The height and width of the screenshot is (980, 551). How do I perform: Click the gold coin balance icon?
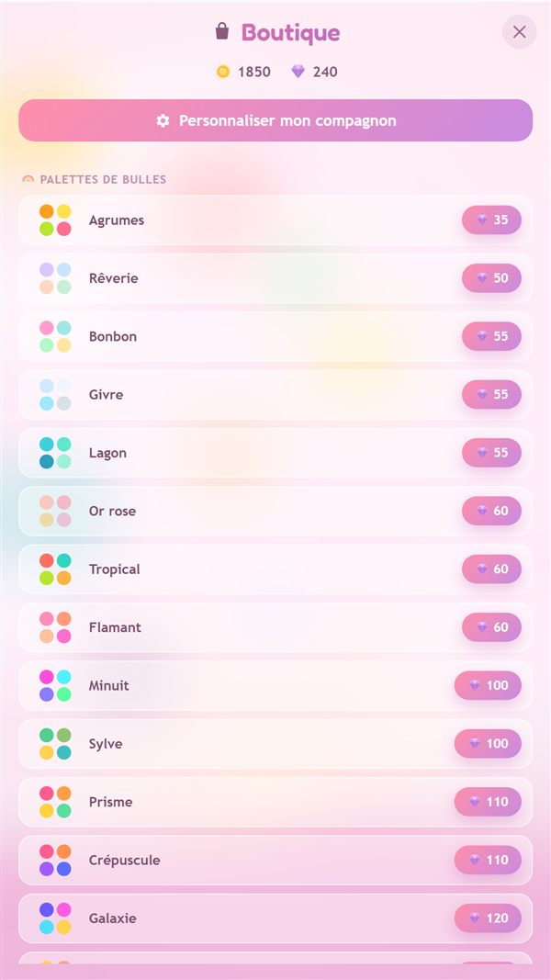[223, 72]
